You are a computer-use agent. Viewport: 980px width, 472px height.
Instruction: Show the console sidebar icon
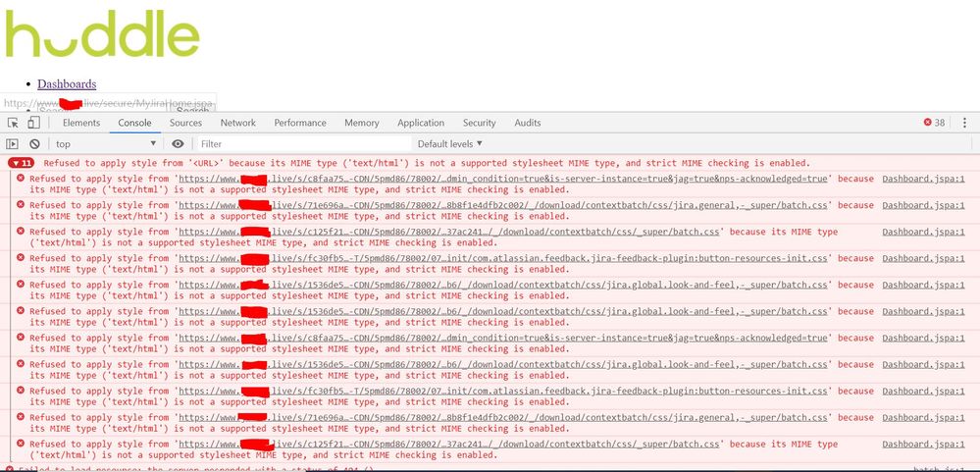(x=13, y=144)
